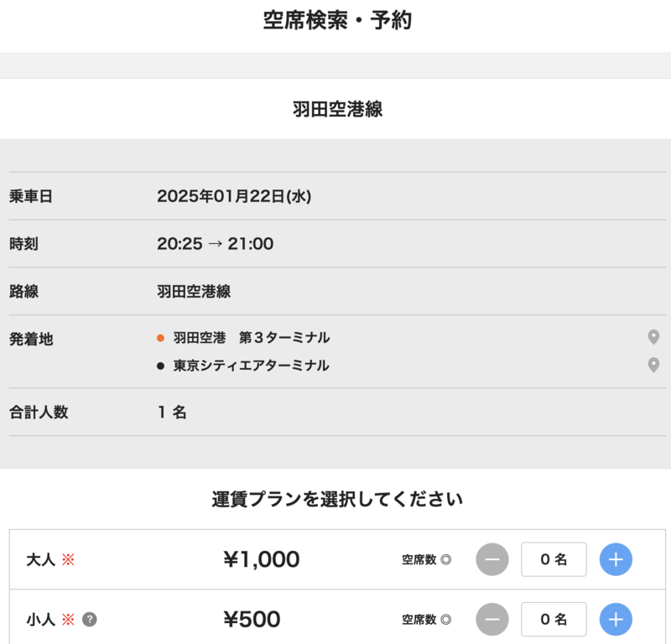
Task: Click the adult passenger count field
Action: click(x=554, y=559)
